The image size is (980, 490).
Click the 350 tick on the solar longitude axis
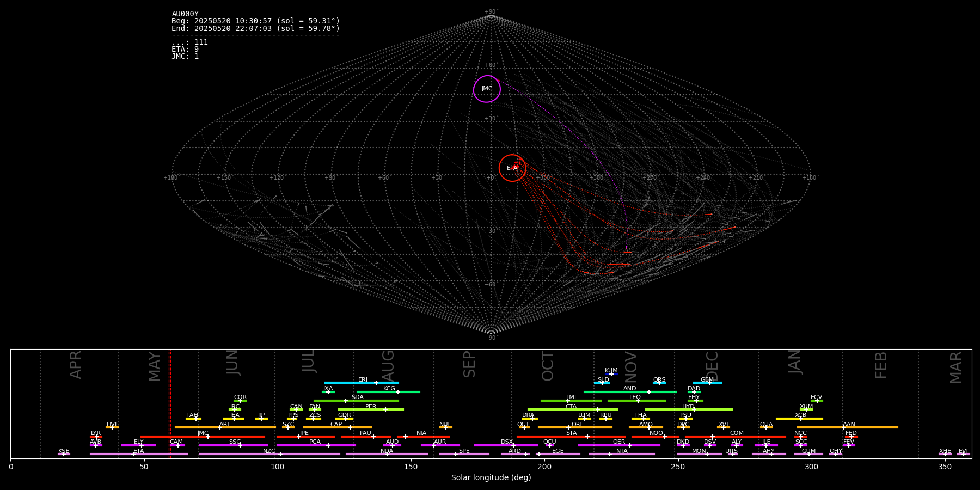point(945,467)
